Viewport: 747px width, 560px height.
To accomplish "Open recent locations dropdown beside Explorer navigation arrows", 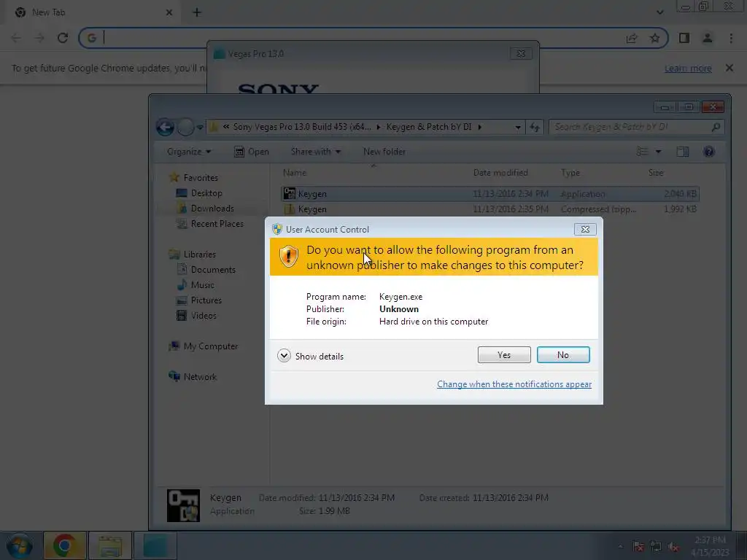I will coord(200,127).
